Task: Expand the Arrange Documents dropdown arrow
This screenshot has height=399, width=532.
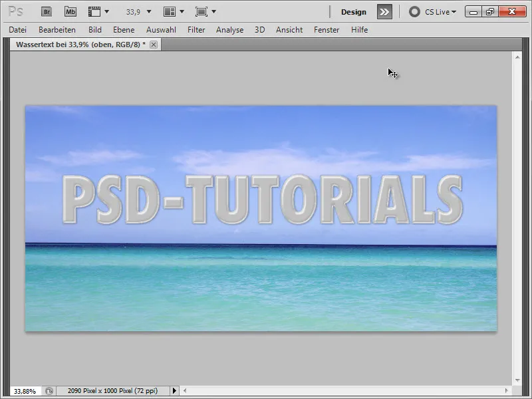Action: tap(182, 12)
